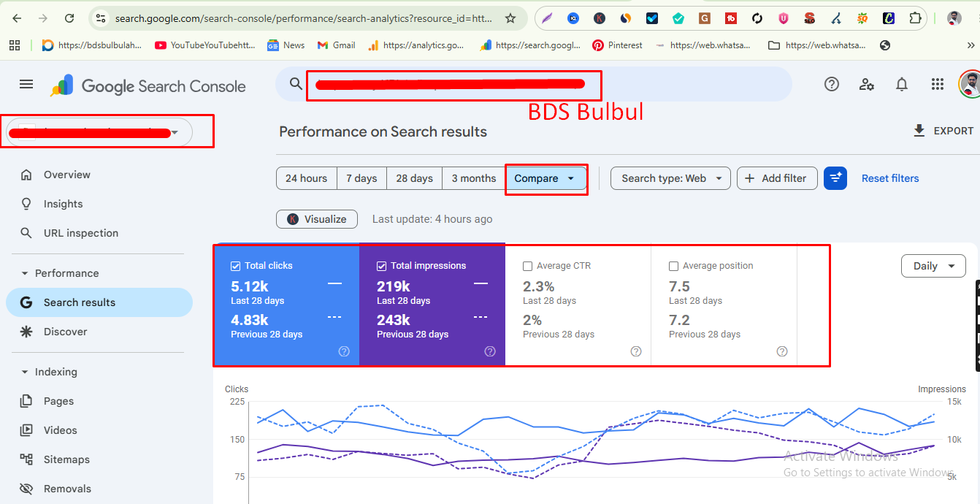Open the Compare date dropdown

click(x=545, y=178)
